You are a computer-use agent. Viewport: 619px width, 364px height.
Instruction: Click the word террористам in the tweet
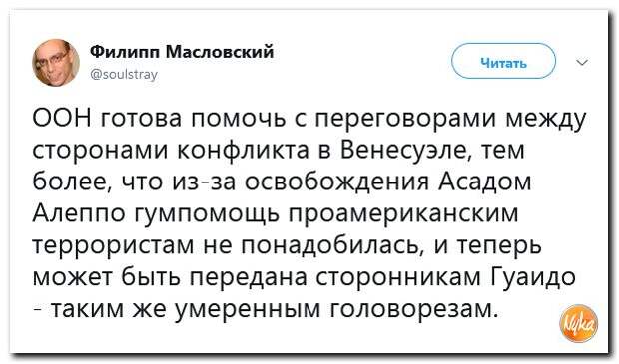point(113,246)
